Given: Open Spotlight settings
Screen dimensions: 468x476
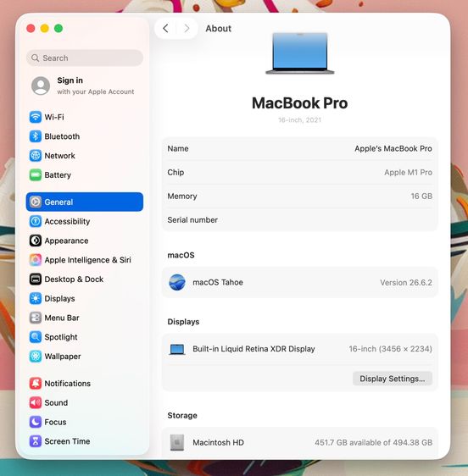Looking at the screenshot, I should click(85, 337).
